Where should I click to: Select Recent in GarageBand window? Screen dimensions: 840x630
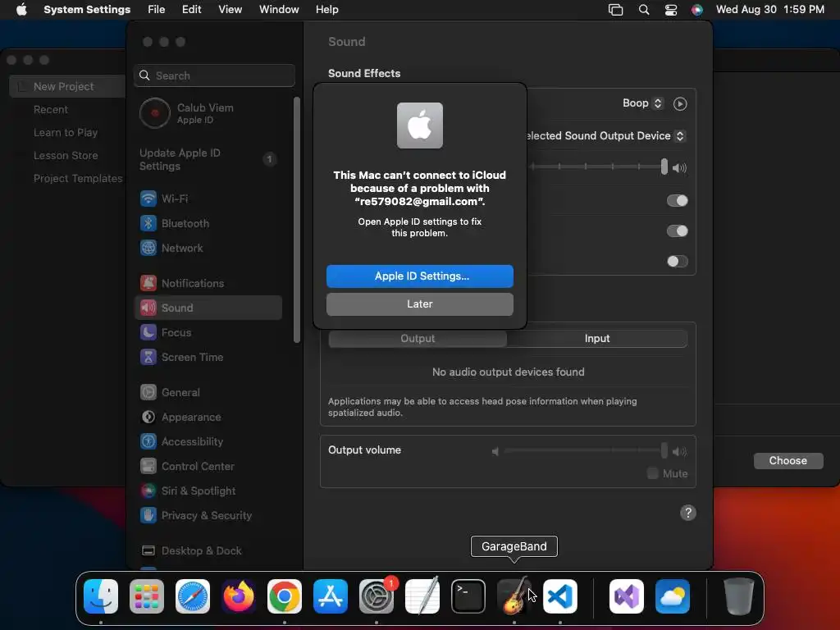51,109
